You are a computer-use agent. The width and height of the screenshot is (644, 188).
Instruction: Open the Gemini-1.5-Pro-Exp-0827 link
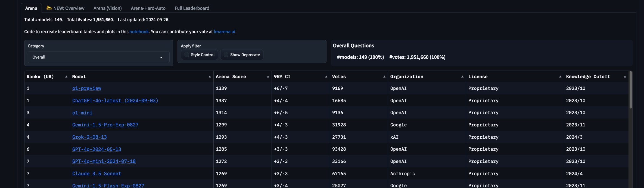[105, 125]
